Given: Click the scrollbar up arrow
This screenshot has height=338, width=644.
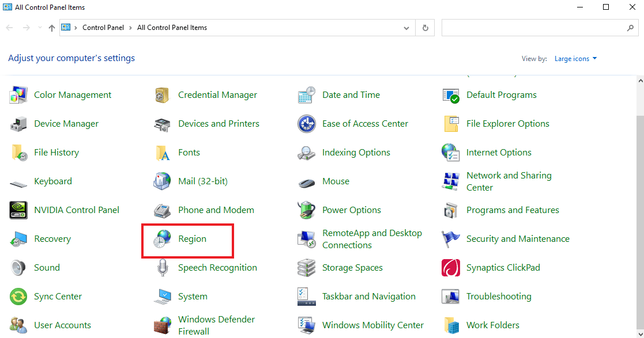Looking at the screenshot, I should point(641,81).
